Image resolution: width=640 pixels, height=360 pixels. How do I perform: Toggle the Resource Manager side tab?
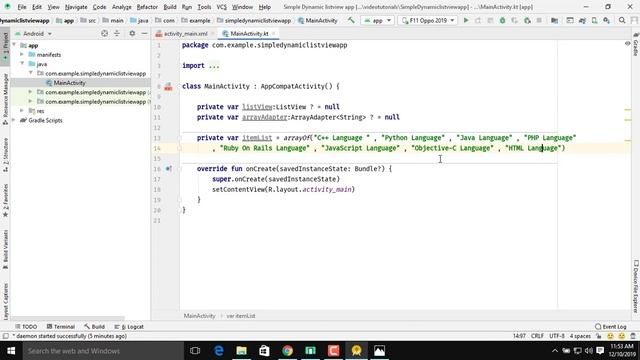pyautogui.click(x=5, y=99)
